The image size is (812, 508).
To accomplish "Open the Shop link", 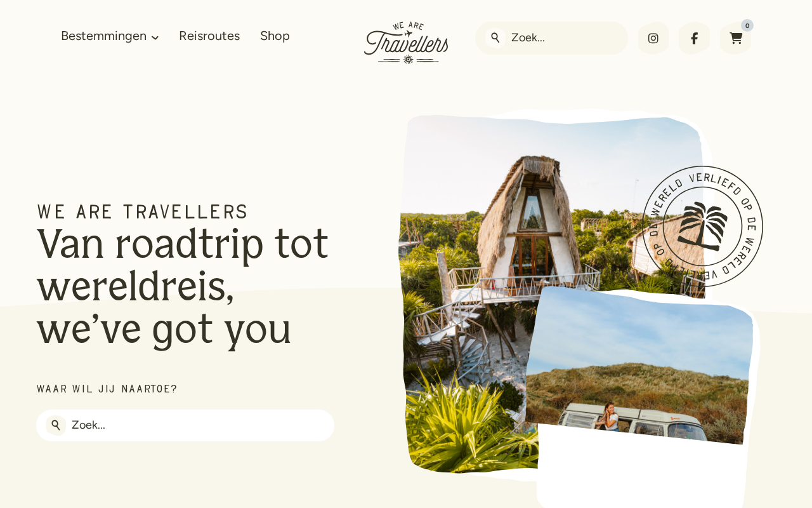I will pyautogui.click(x=275, y=36).
